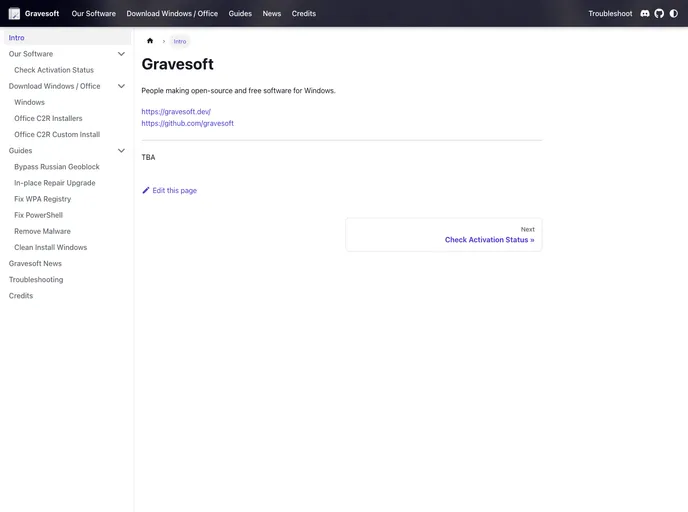
Task: Open the Discord server icon link
Action: 645,14
